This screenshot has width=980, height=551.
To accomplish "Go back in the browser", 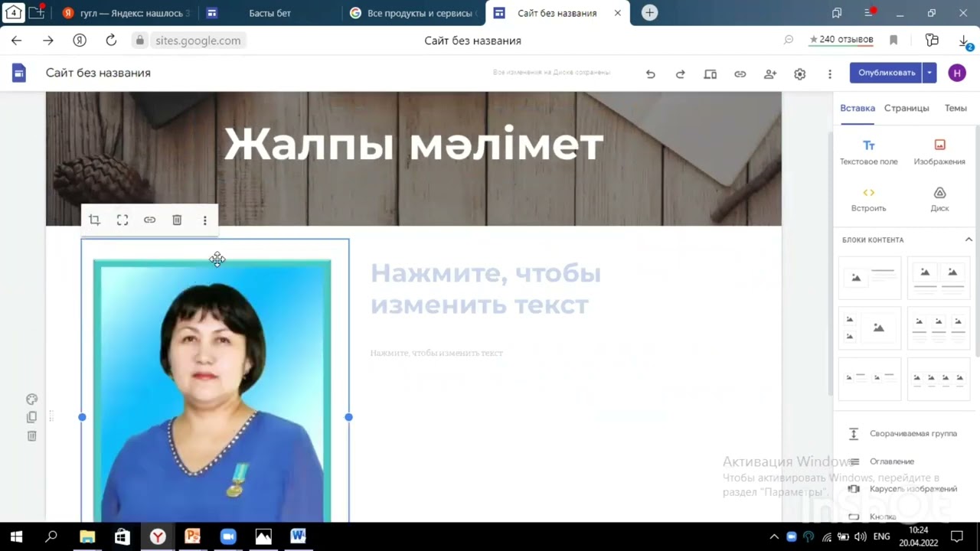I will click(x=16, y=41).
